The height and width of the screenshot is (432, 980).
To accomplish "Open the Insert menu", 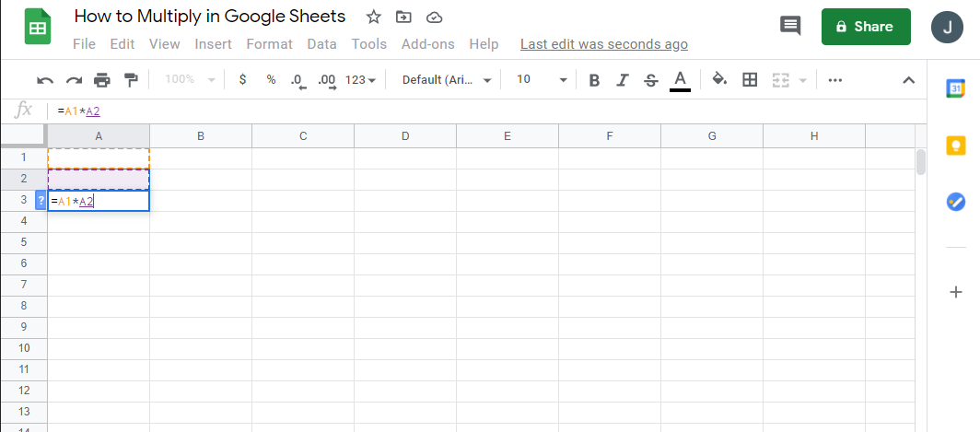I will click(213, 44).
